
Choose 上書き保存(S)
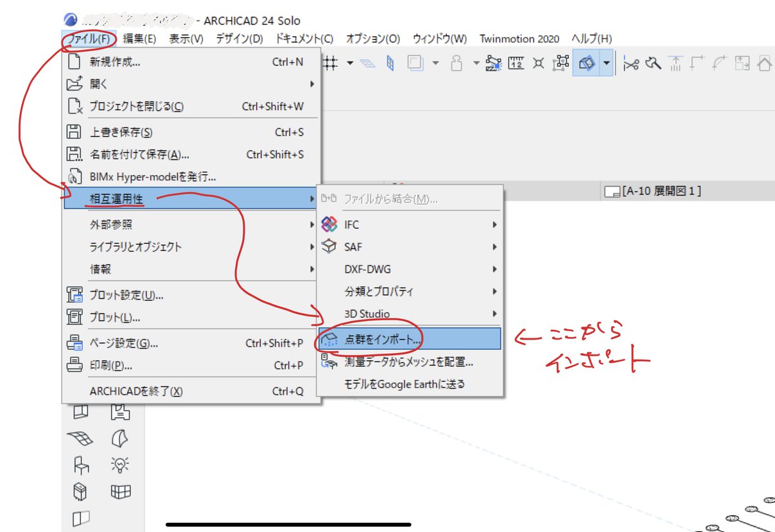click(x=191, y=132)
